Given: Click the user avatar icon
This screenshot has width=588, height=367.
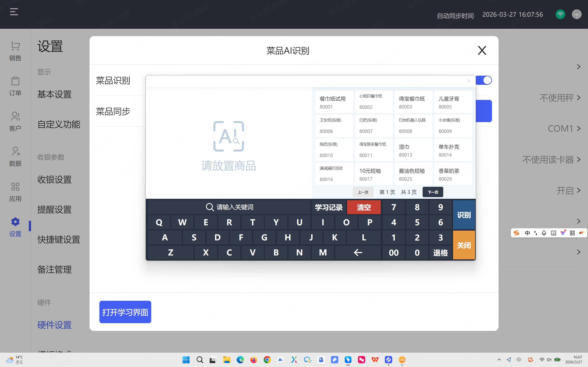Looking at the screenshot, I should click(576, 14).
